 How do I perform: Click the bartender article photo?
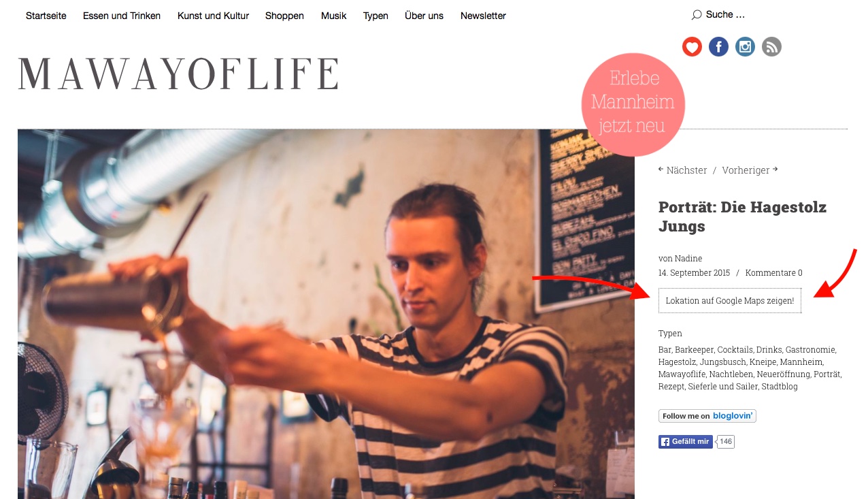(326, 314)
